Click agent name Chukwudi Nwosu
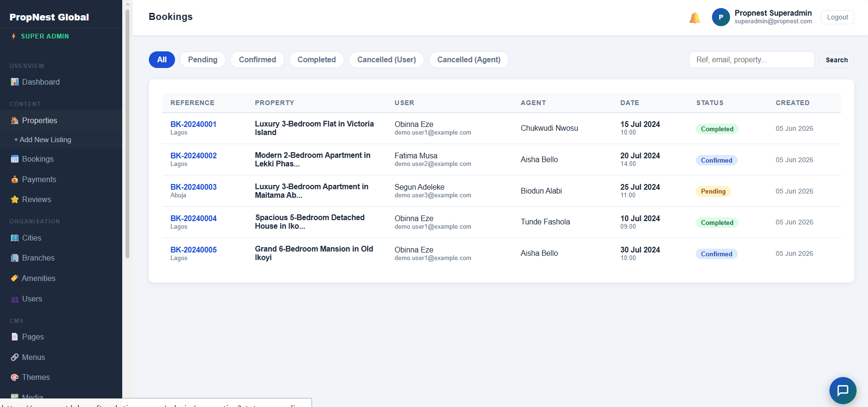The width and height of the screenshot is (868, 407). coord(549,128)
